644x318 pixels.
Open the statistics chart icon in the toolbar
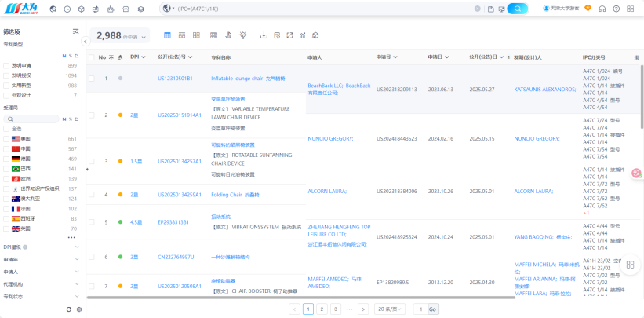coord(303,35)
